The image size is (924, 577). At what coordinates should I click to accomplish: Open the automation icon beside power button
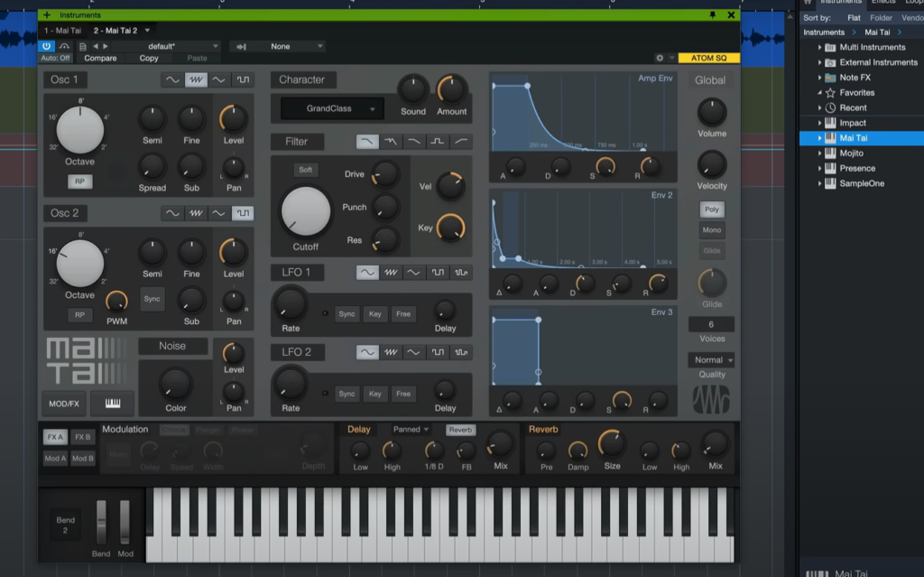[64, 46]
